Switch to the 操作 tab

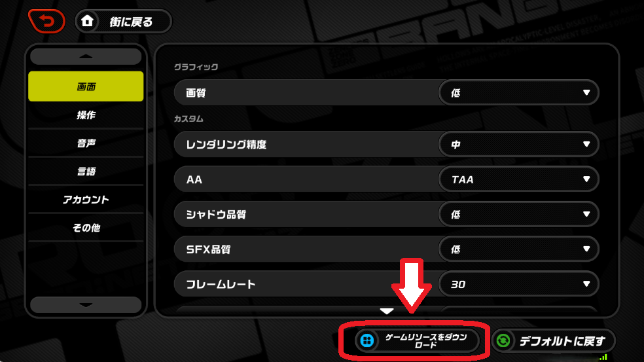tap(86, 115)
